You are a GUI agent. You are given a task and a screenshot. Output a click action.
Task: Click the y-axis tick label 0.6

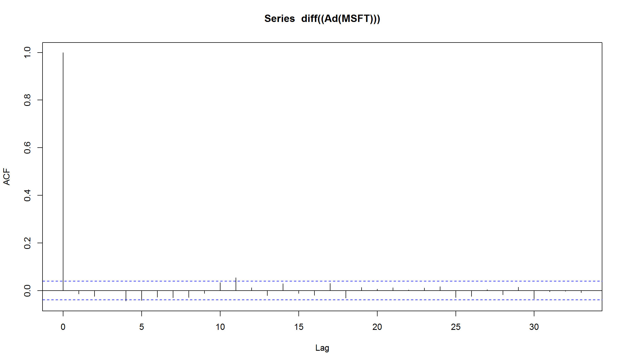point(27,148)
